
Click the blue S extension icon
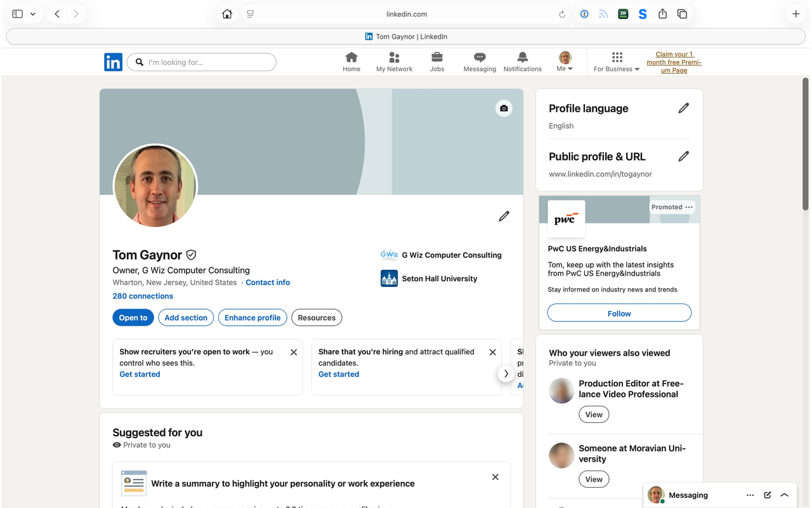pos(643,14)
